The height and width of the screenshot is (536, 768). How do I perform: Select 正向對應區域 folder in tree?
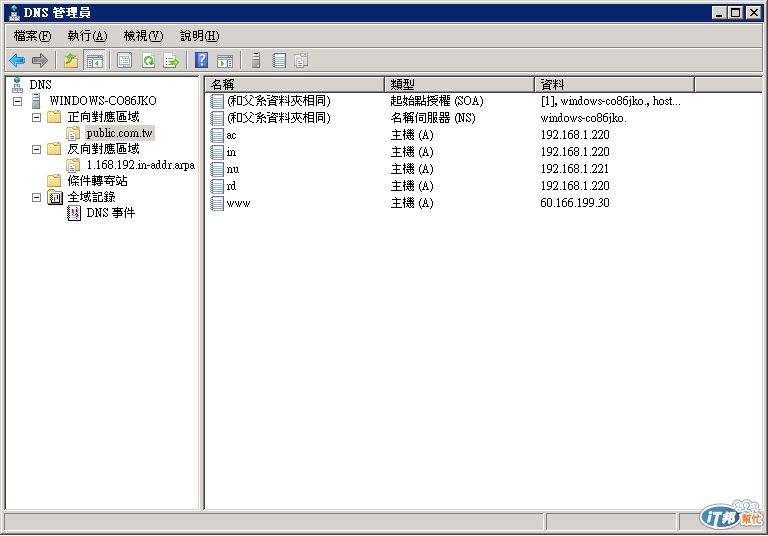pos(103,117)
